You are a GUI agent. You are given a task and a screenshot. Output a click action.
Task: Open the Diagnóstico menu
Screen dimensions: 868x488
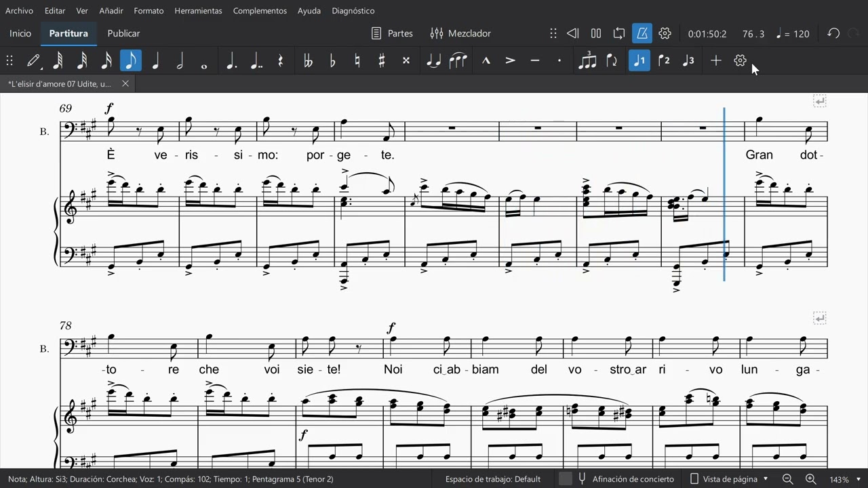click(x=353, y=11)
